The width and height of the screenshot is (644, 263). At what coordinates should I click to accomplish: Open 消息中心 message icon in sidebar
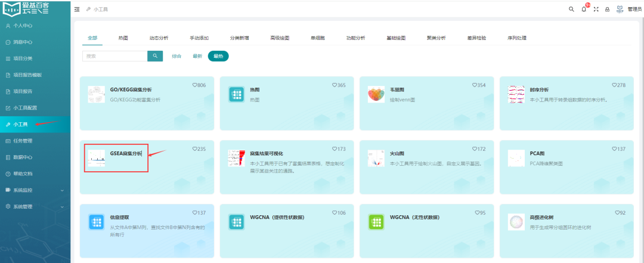tap(8, 42)
